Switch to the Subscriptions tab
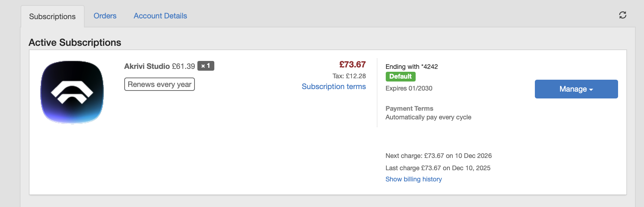 coord(52,17)
